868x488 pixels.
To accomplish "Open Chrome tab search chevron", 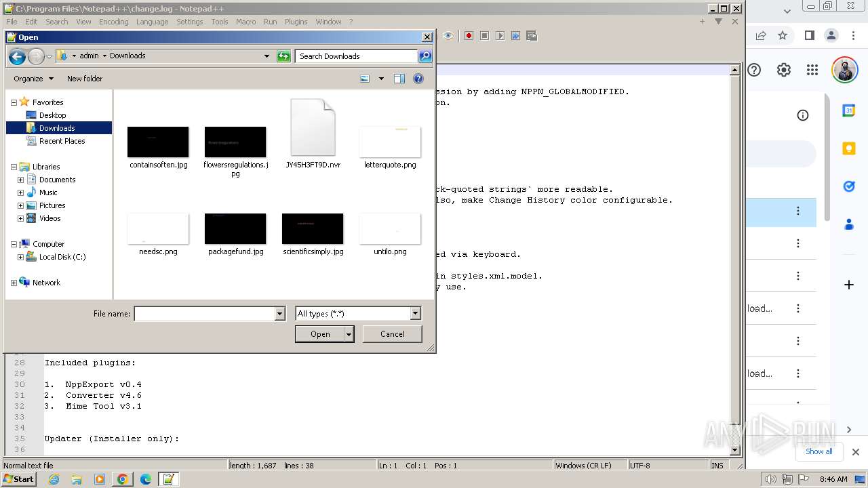I will (787, 11).
